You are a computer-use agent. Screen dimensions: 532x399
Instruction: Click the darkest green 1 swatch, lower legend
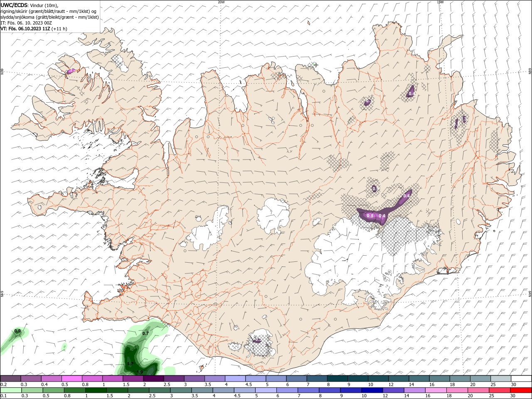tap(96, 390)
